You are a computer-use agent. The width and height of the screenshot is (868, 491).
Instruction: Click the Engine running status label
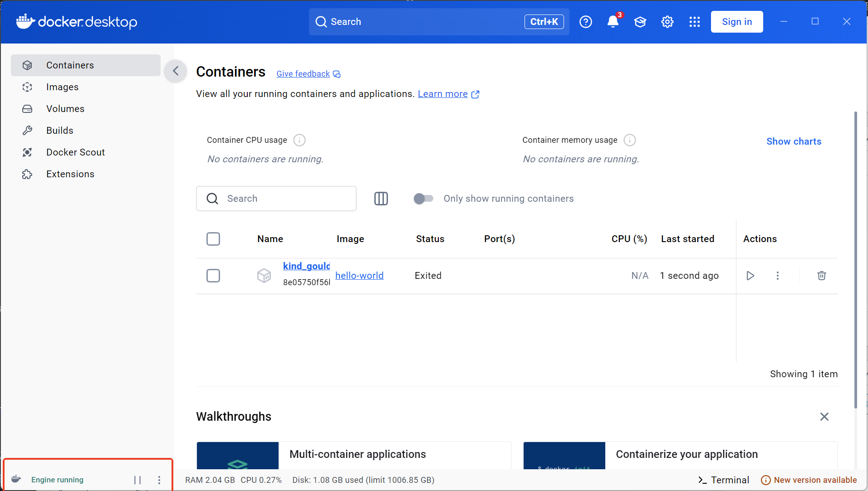coord(57,480)
